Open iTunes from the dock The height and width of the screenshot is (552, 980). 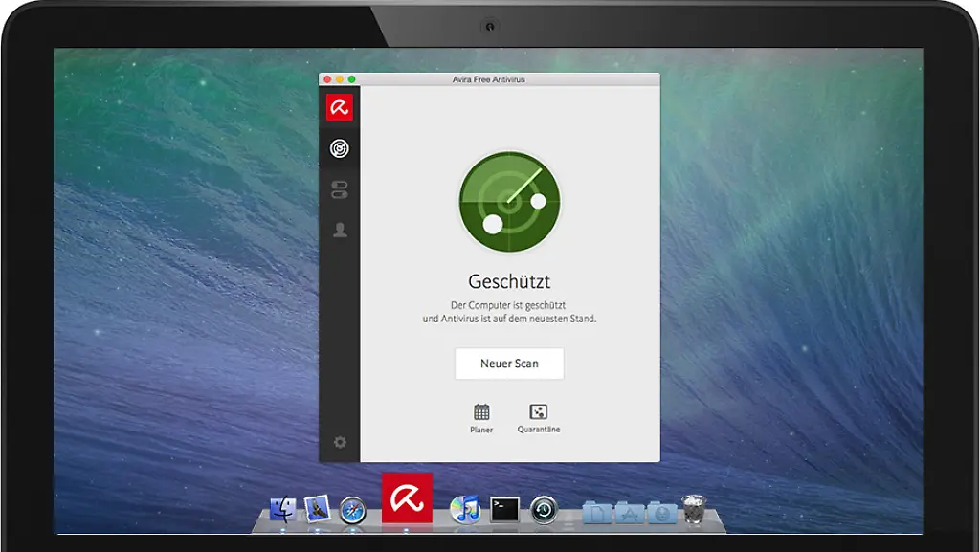point(465,510)
